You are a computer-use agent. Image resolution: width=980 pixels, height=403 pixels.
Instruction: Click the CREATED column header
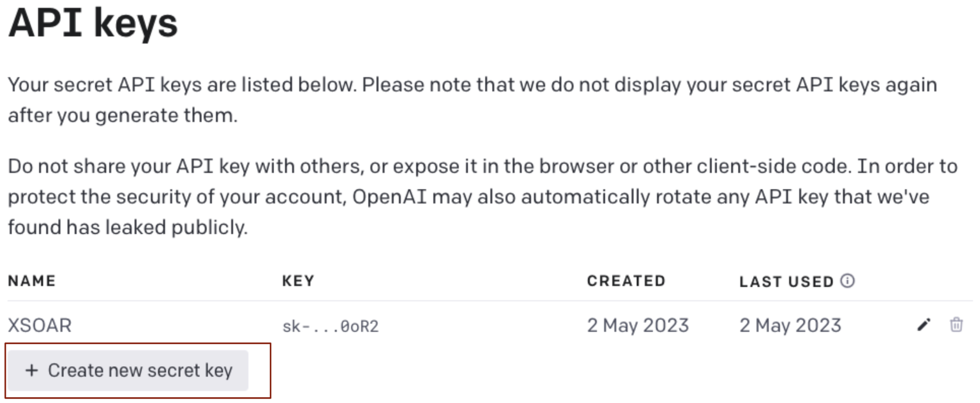tap(626, 281)
